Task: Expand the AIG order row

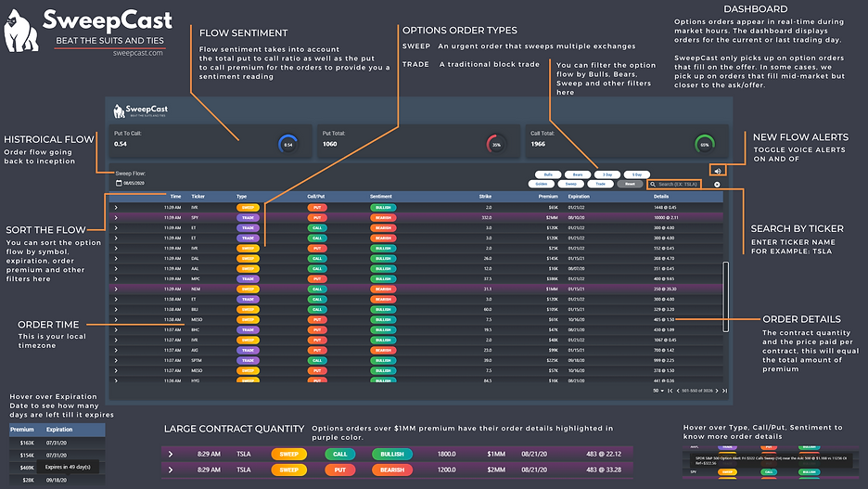Action: 116,351
